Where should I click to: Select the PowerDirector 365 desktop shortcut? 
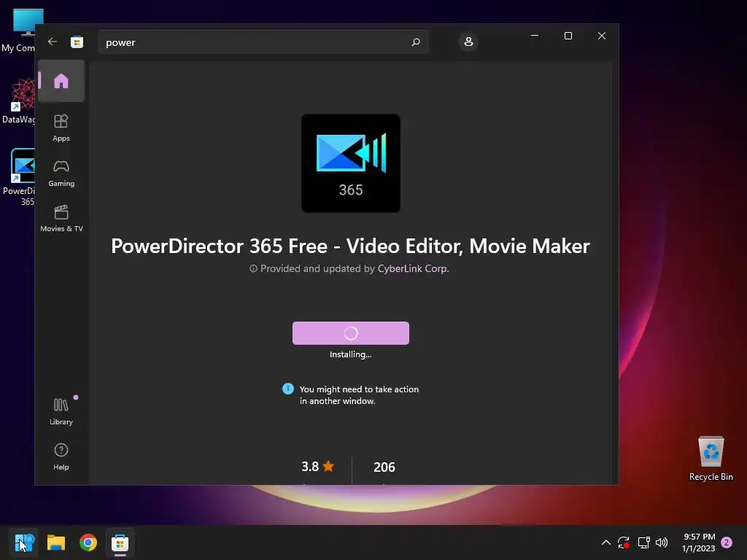pyautogui.click(x=18, y=177)
